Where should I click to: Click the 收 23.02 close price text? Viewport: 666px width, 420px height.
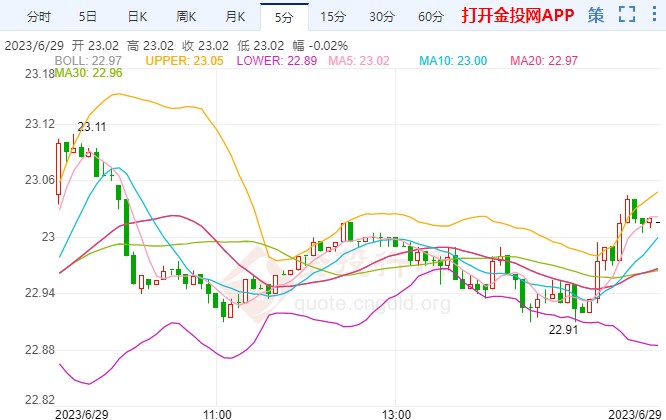point(205,45)
